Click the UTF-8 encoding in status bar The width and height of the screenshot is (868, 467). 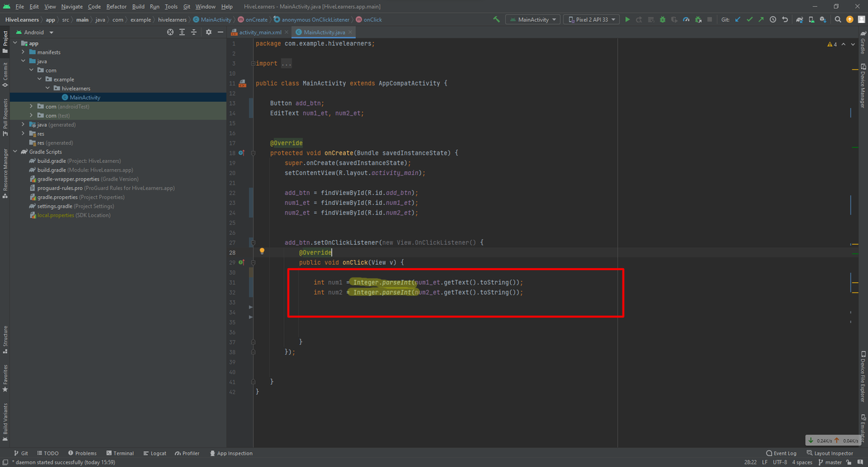pyautogui.click(x=781, y=462)
